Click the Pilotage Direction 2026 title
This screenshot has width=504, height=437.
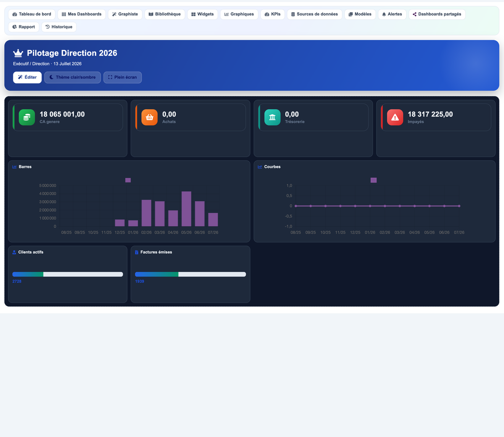click(72, 53)
